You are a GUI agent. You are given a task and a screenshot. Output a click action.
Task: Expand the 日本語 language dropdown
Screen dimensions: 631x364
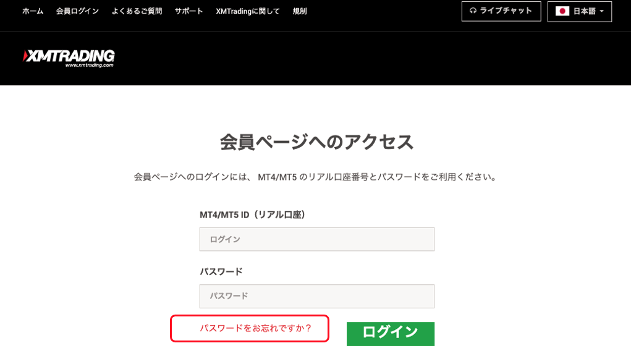580,11
